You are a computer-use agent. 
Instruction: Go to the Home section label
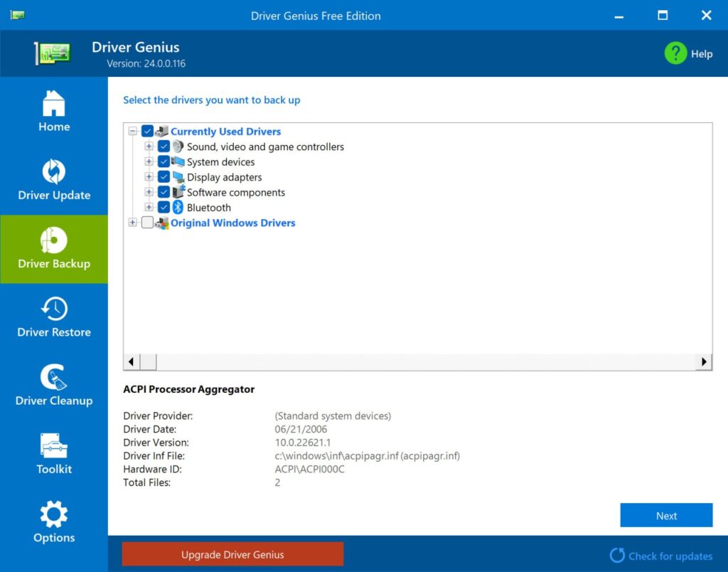click(54, 127)
